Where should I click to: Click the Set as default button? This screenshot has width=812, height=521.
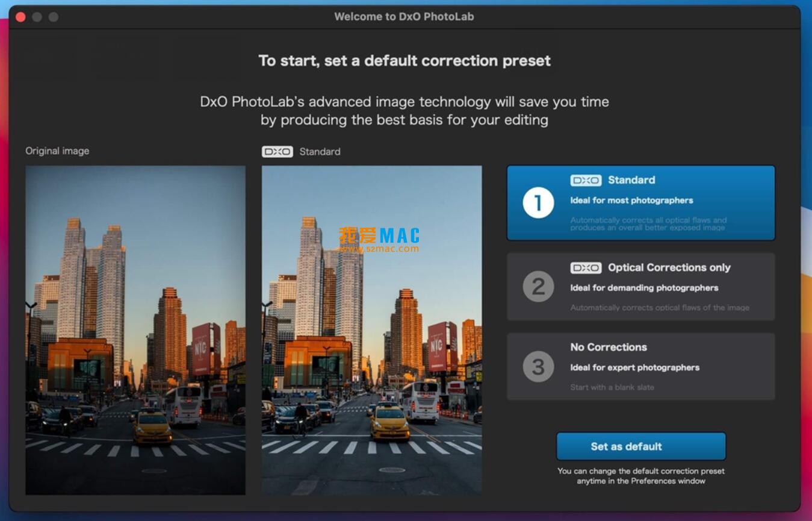point(640,446)
